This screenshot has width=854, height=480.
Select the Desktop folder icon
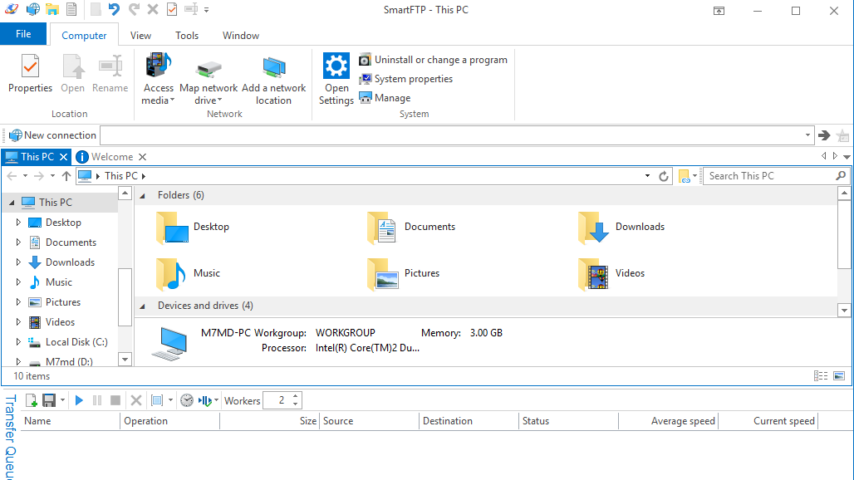tap(172, 227)
